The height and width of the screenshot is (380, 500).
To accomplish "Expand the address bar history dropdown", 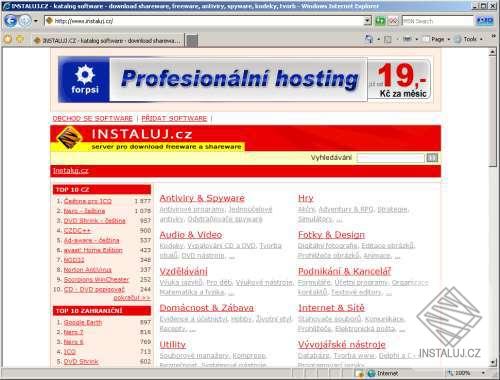I will [368, 21].
